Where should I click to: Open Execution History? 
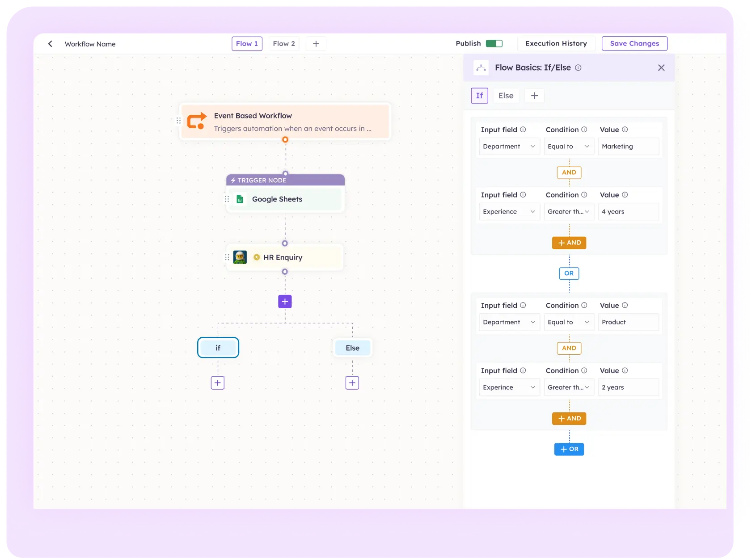556,44
